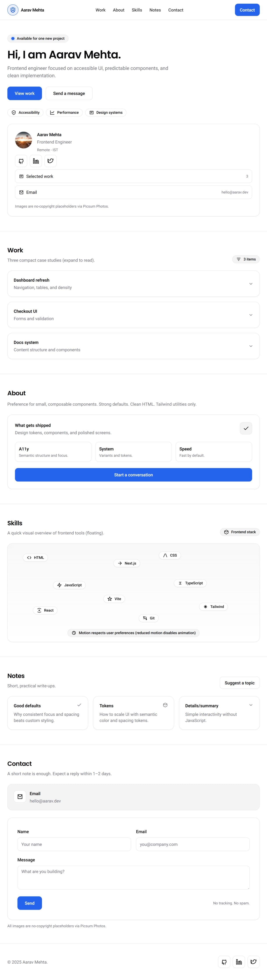Image resolution: width=267 pixels, height=980 pixels.
Task: Click the shield logo in the top navbar
Action: click(x=12, y=10)
